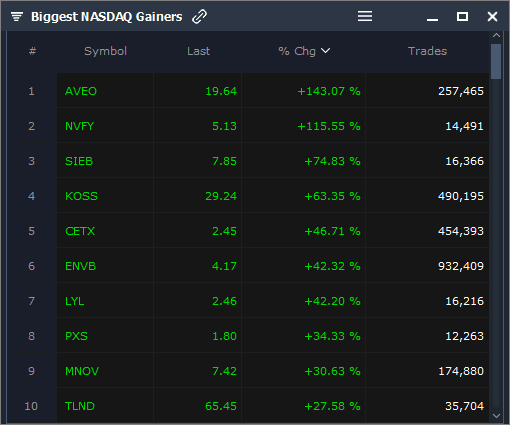510x425 pixels.
Task: Click the scrollbar down arrow
Action: point(496,416)
